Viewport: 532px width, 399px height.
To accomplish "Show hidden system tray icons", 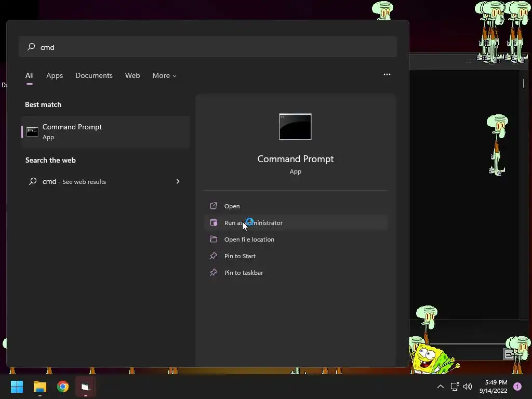I will coord(441,387).
